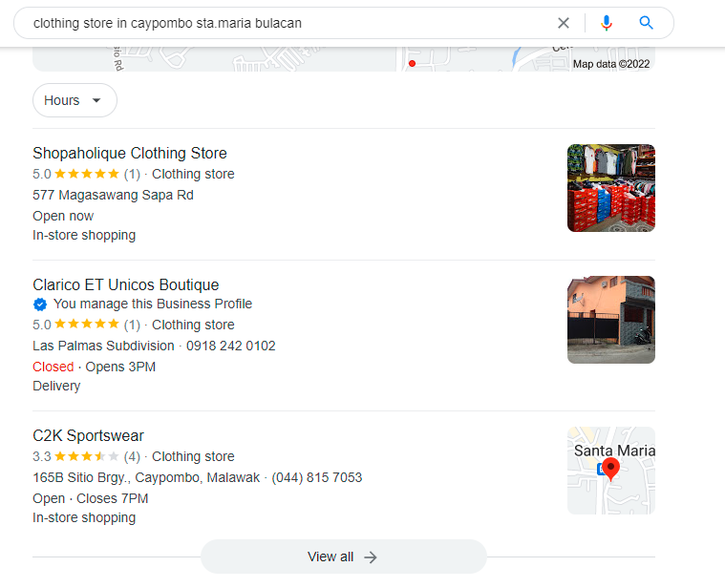Start voice search with the microphone icon
The image size is (725, 588).
click(x=607, y=23)
